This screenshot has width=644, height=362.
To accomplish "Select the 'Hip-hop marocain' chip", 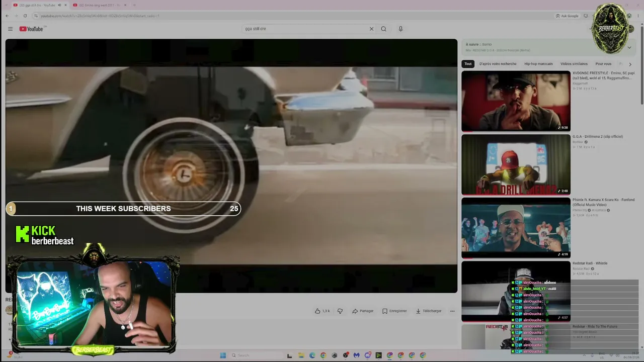I will click(538, 64).
